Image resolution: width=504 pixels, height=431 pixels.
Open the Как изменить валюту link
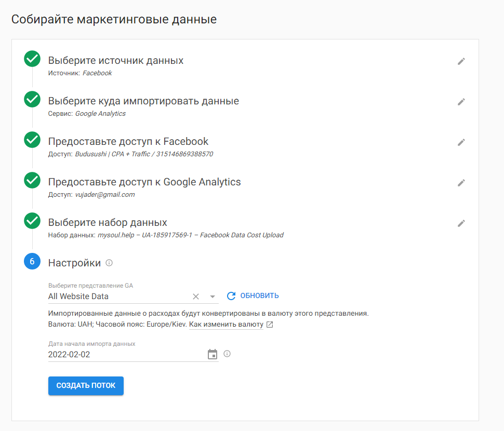point(226,325)
